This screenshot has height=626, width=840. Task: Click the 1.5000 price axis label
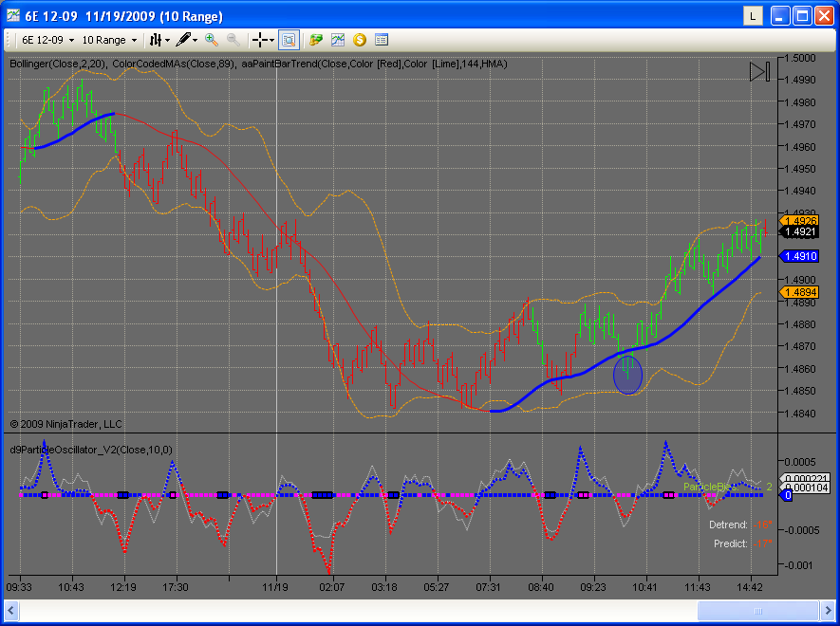pos(800,58)
